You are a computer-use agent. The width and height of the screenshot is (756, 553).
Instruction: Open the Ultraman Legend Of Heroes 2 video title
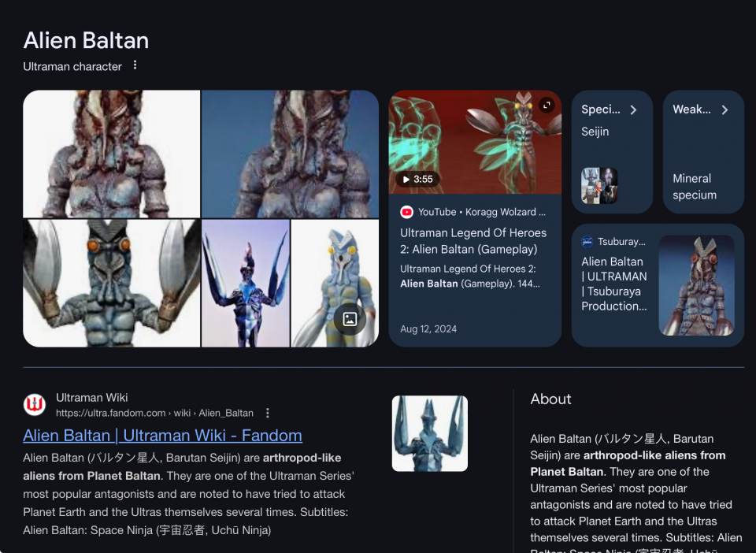473,241
